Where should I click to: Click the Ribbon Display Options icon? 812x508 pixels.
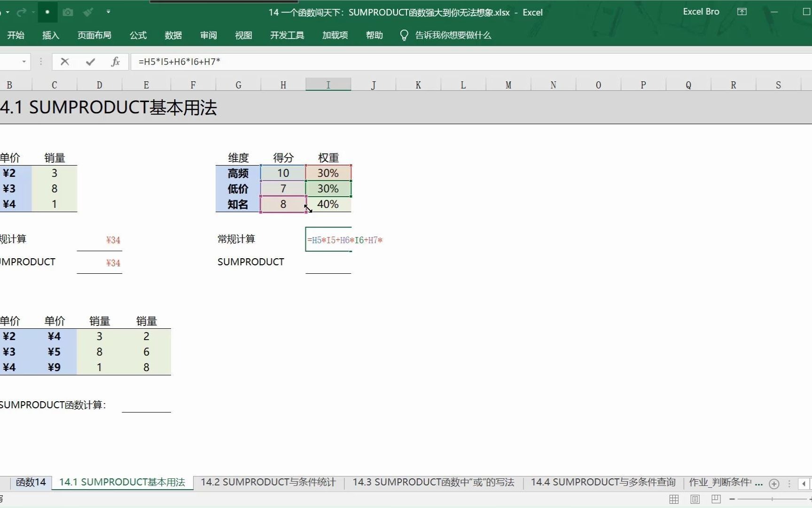[742, 12]
